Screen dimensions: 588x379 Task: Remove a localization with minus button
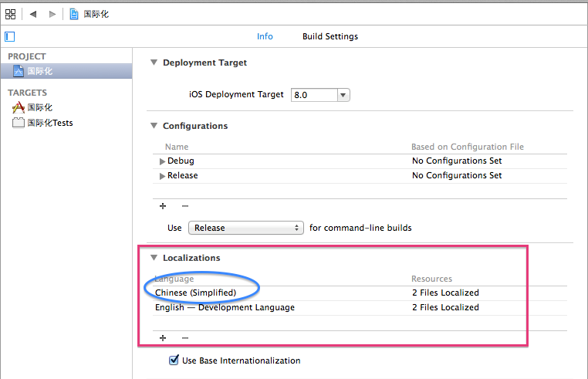(x=185, y=338)
